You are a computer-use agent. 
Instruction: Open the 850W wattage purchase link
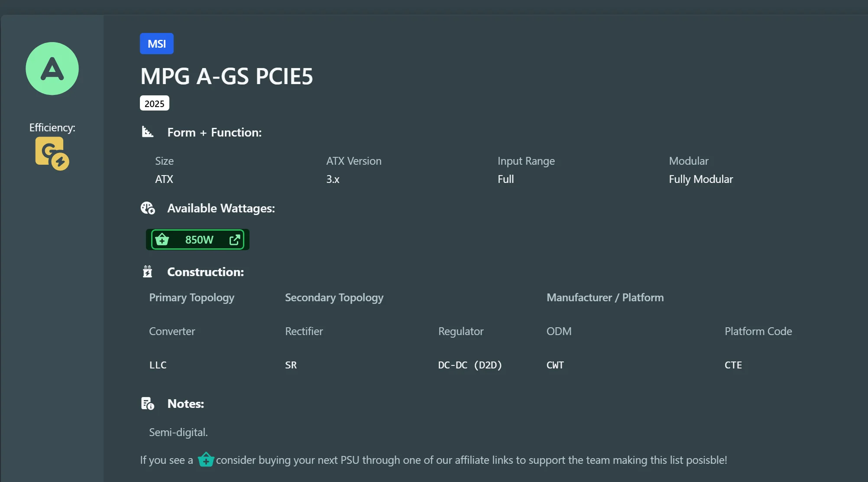199,240
